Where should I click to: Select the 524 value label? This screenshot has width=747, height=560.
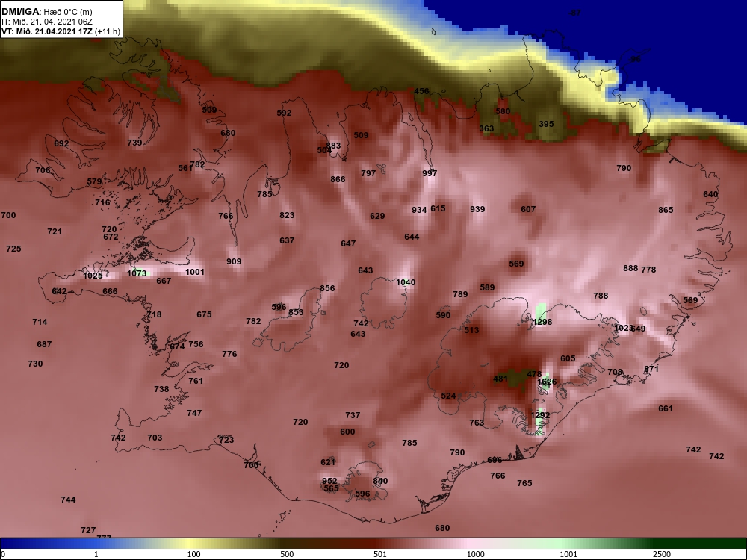(448, 396)
